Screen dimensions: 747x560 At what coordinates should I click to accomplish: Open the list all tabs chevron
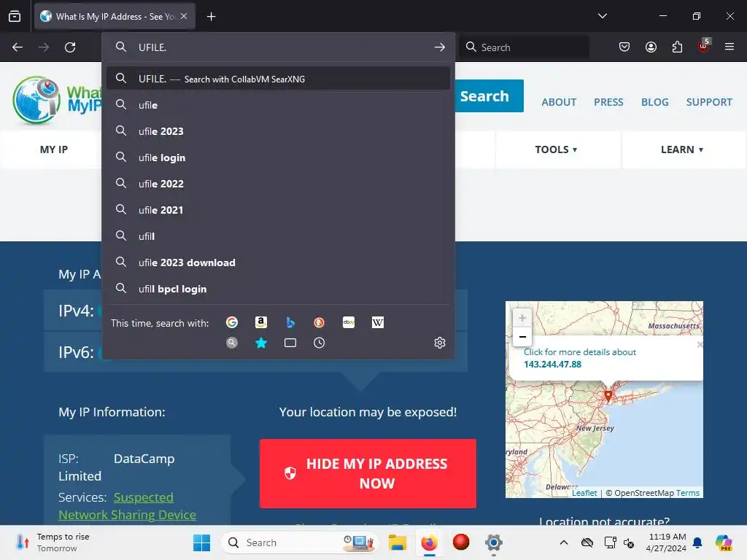click(602, 16)
